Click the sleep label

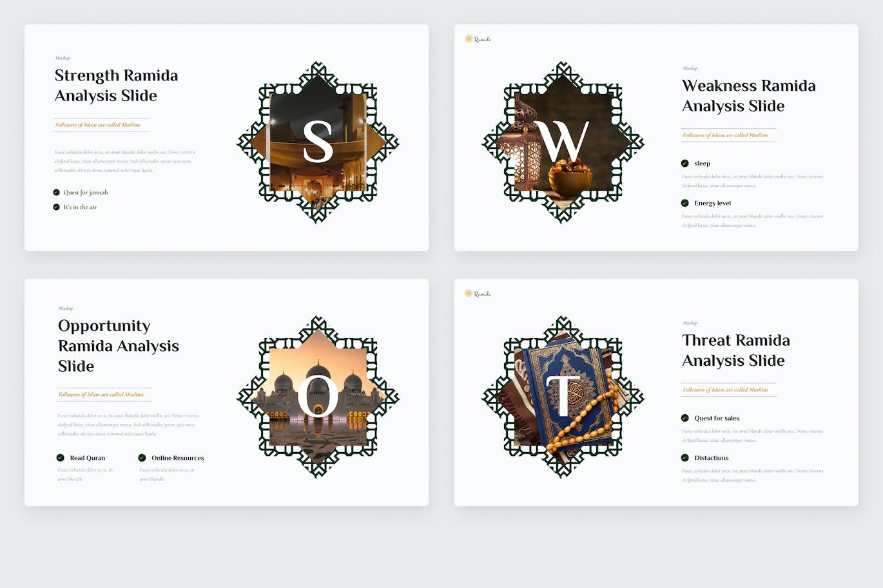point(703,164)
